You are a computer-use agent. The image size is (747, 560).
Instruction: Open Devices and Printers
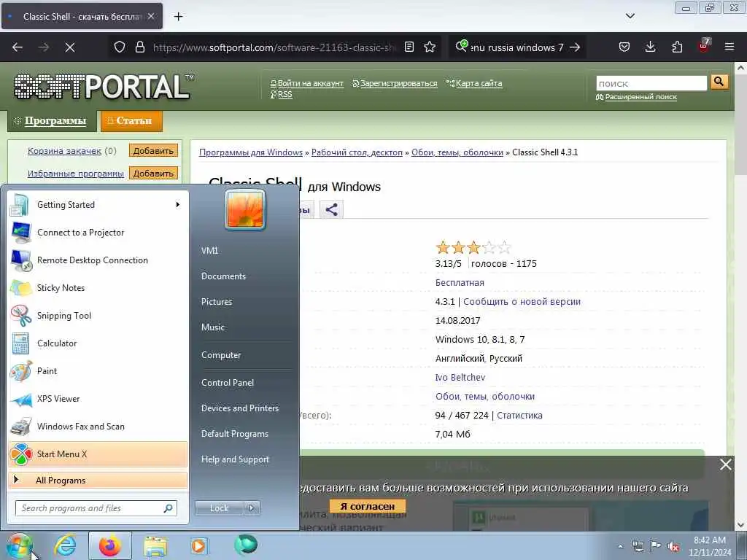240,408
